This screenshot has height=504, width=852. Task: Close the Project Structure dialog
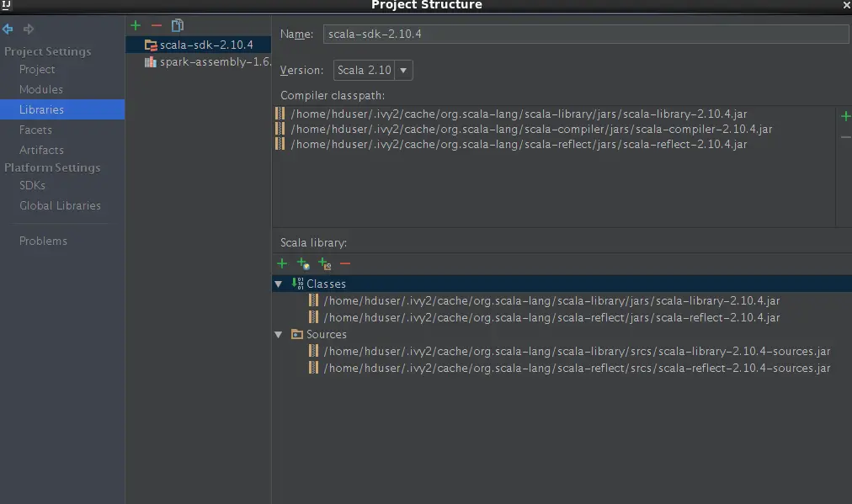pos(846,5)
